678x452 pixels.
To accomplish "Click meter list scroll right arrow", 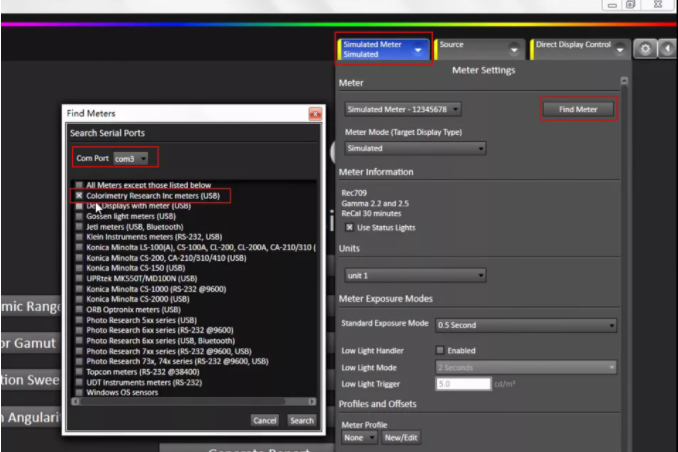I will 312,402.
